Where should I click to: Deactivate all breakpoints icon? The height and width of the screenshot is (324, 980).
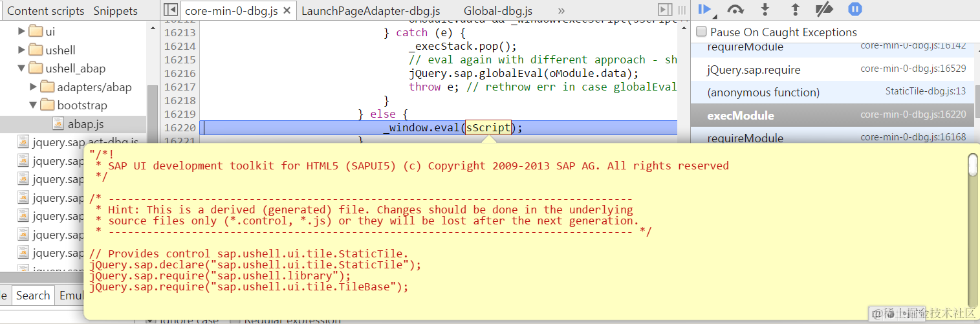click(824, 9)
